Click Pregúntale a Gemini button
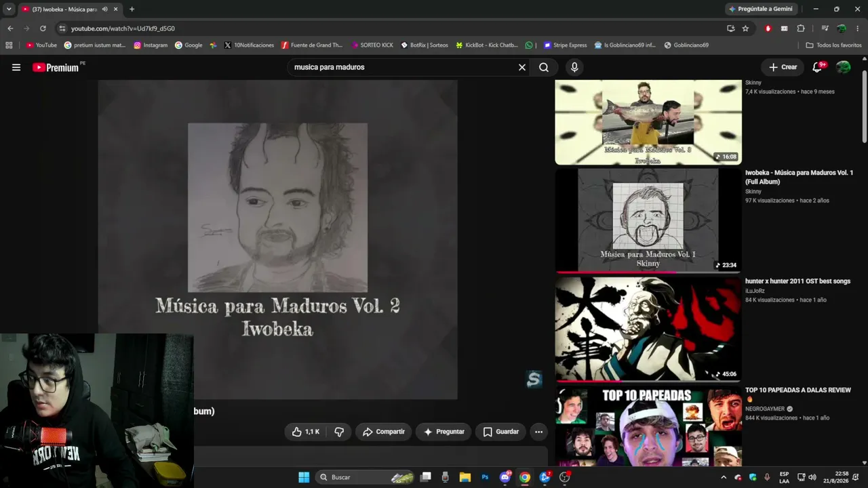Image resolution: width=868 pixels, height=488 pixels. pyautogui.click(x=760, y=9)
